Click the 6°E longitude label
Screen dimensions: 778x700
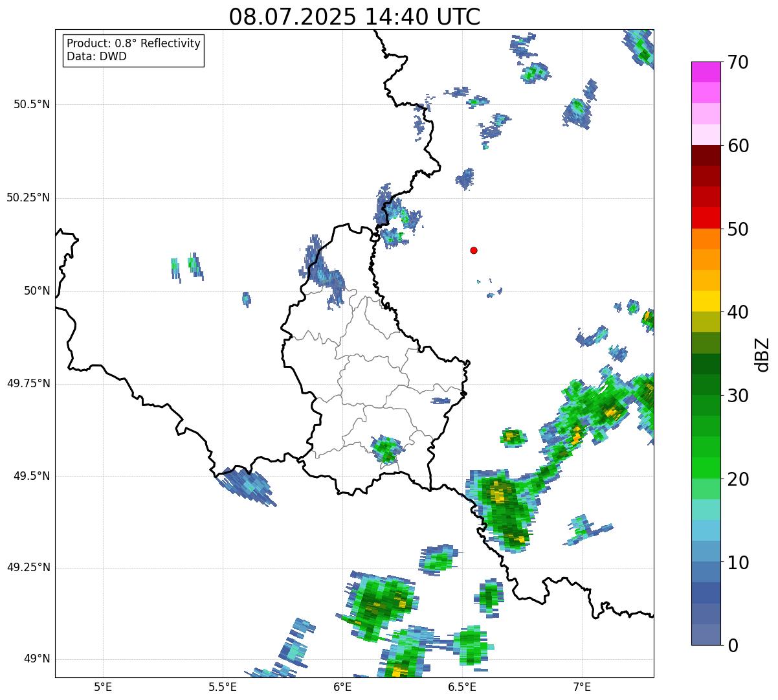pos(342,686)
